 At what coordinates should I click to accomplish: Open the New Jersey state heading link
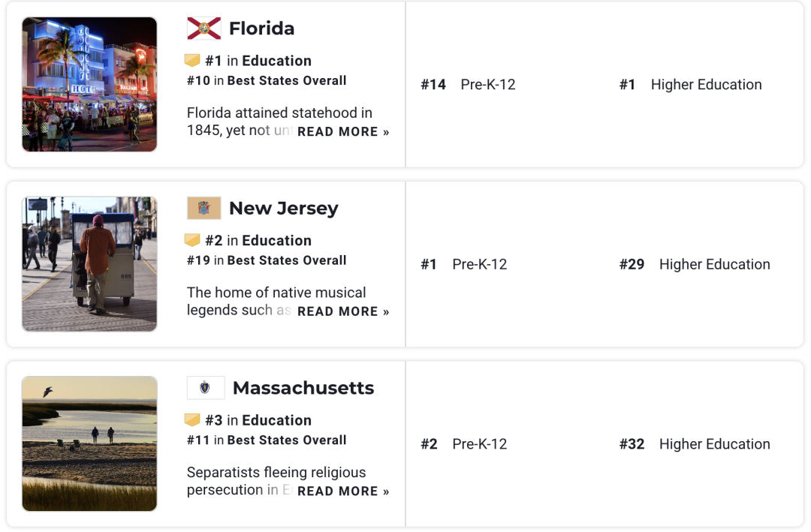(283, 208)
